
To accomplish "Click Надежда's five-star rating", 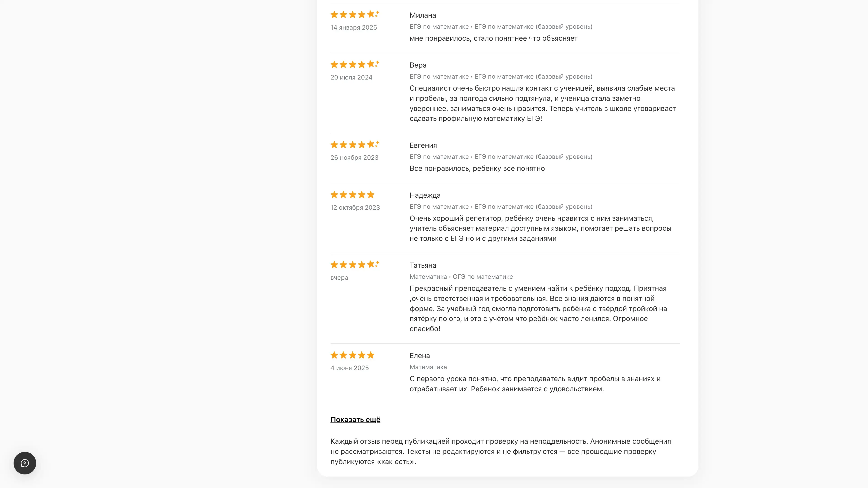I will 352,195.
